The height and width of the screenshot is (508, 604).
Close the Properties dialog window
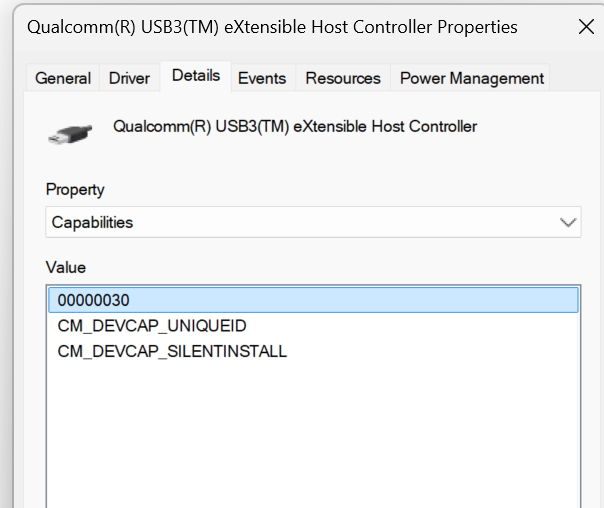(x=586, y=27)
